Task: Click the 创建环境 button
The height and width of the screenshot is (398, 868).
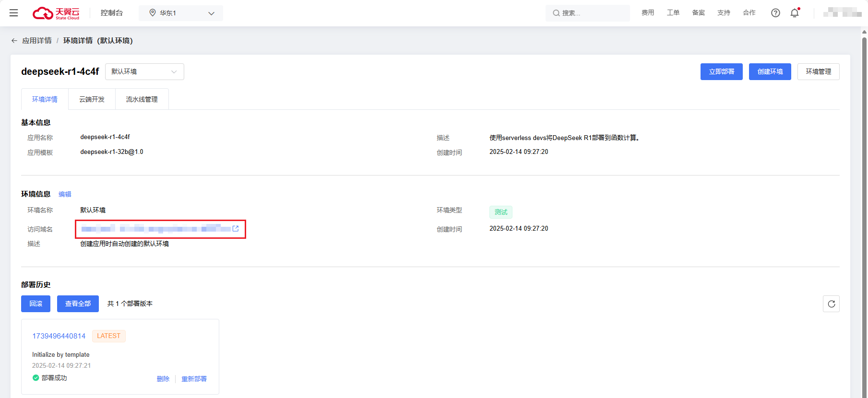Action: (770, 71)
